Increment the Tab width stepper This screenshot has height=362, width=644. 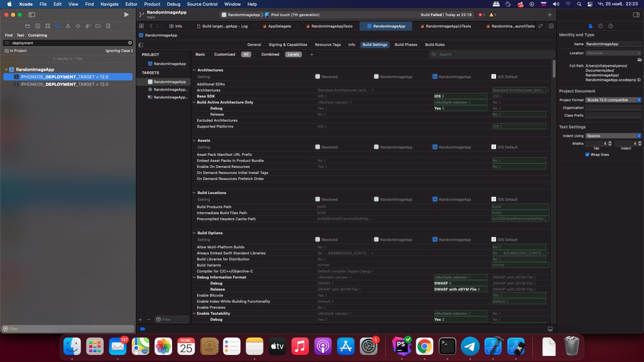point(610,142)
